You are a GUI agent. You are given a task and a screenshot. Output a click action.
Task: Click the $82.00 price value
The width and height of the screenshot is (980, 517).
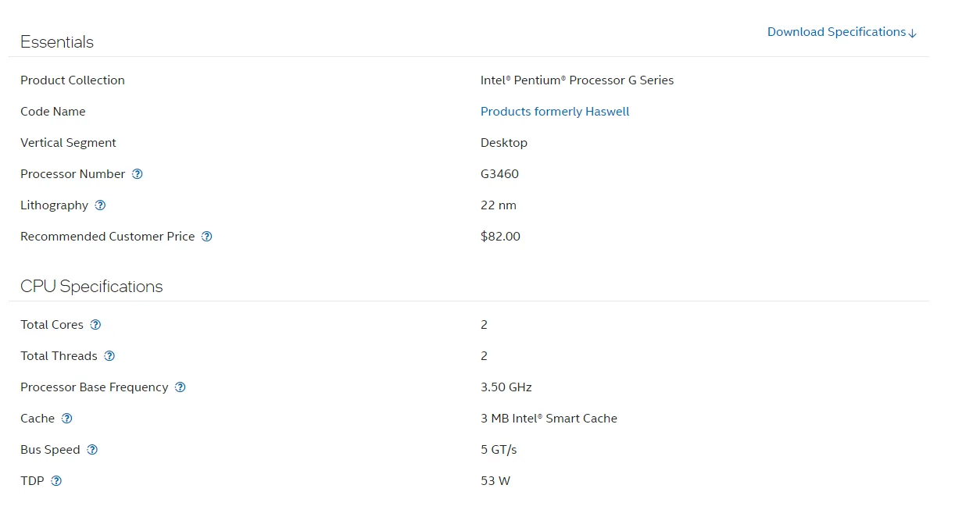500,237
